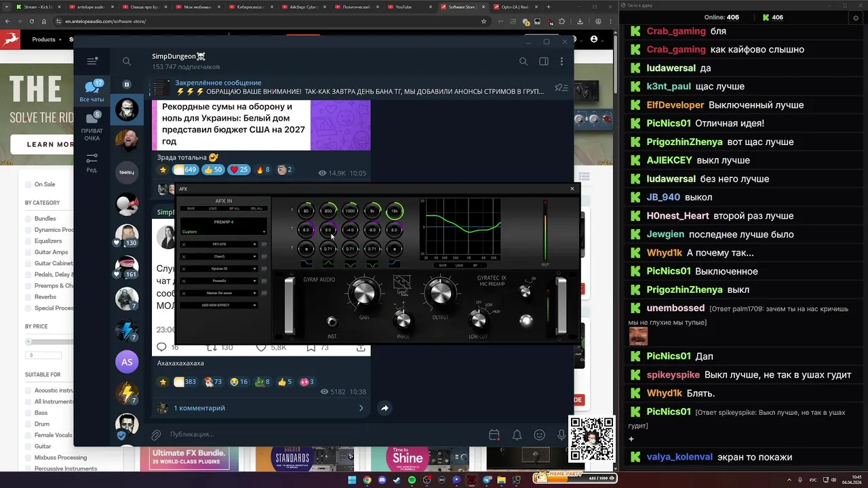Screen dimensions: 868x488
Task: Click LOAD below the EQ graph
Action: click(459, 266)
